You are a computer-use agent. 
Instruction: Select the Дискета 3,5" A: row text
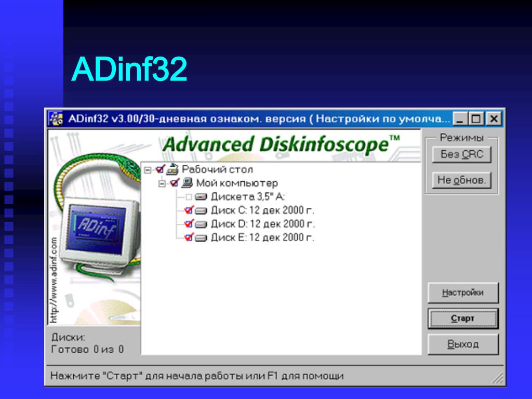click(248, 197)
